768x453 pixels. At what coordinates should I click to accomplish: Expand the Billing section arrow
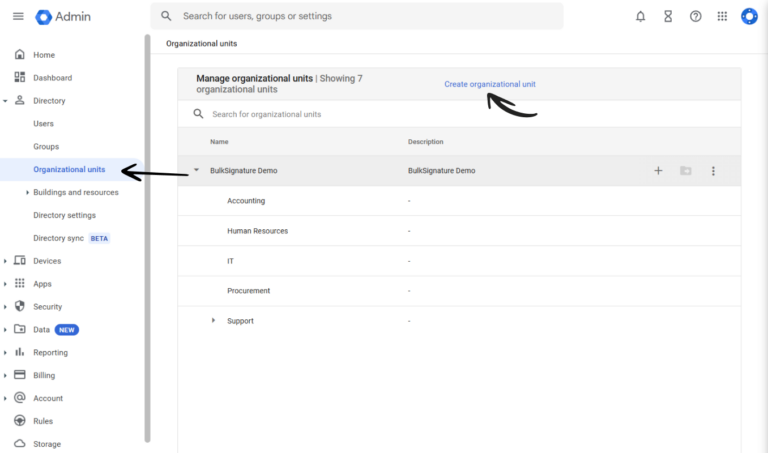coord(5,376)
